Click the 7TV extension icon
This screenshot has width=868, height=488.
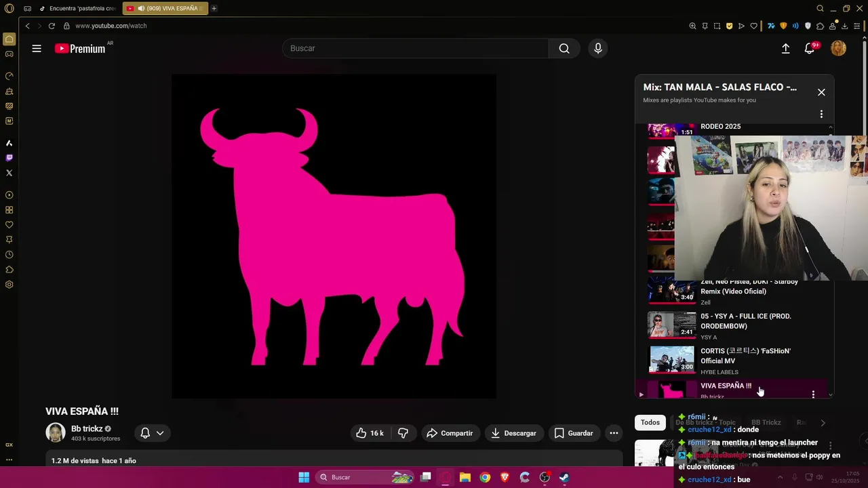point(771,26)
